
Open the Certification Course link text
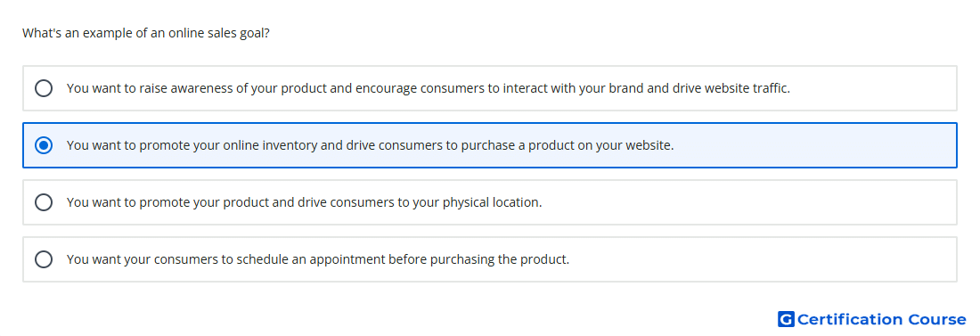(881, 319)
